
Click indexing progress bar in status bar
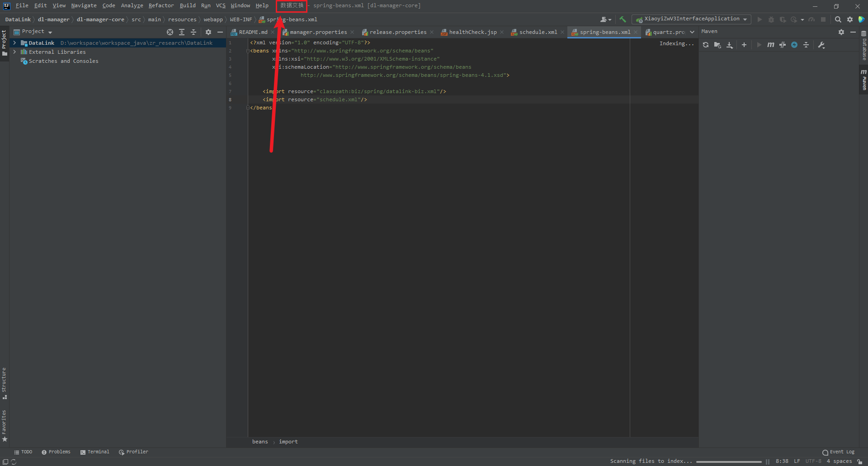[729, 461]
